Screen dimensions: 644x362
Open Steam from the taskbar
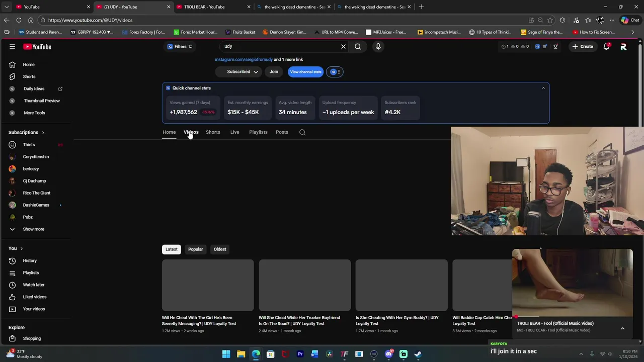pos(418,354)
